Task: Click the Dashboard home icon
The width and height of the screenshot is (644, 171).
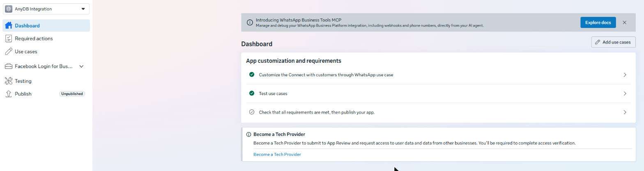Action: (x=8, y=25)
